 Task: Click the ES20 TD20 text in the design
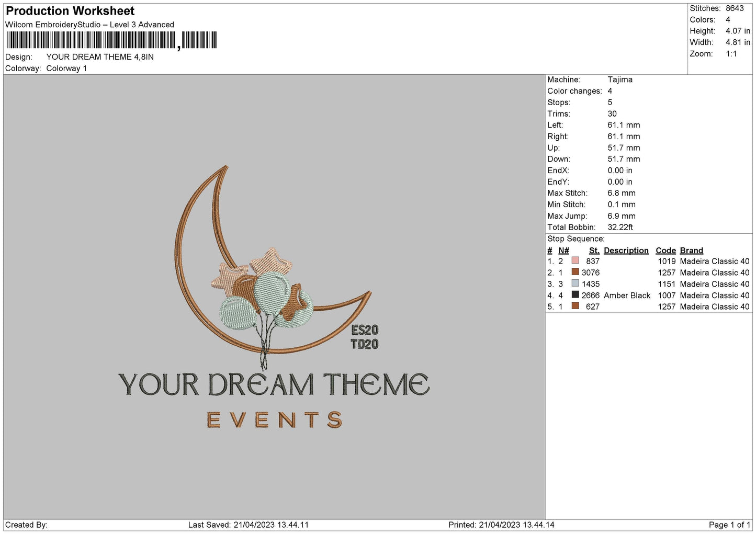(365, 337)
